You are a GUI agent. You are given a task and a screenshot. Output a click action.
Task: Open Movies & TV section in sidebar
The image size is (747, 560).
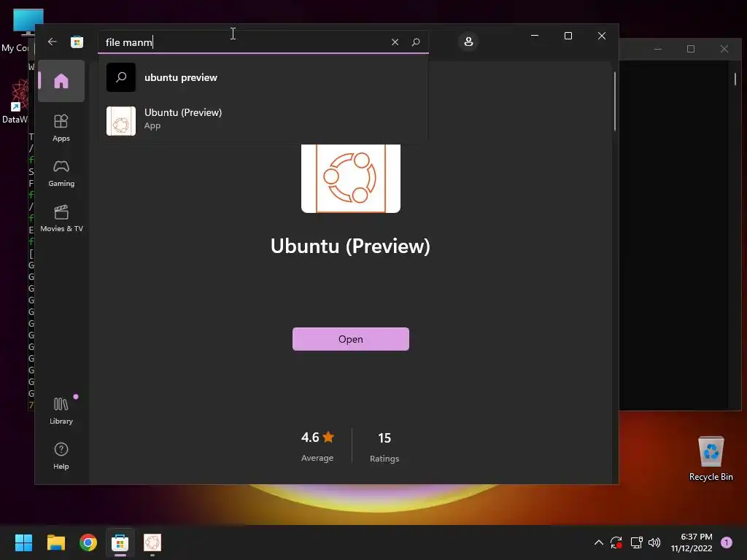(x=61, y=219)
